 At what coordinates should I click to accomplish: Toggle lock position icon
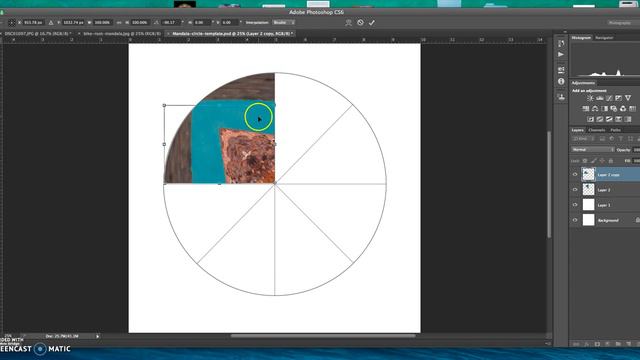[x=602, y=161]
